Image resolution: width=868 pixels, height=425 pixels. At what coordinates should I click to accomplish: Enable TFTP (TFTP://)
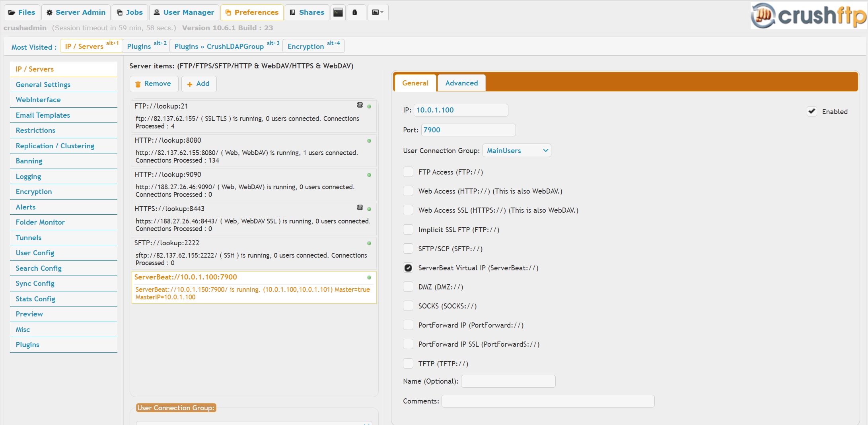tap(408, 363)
